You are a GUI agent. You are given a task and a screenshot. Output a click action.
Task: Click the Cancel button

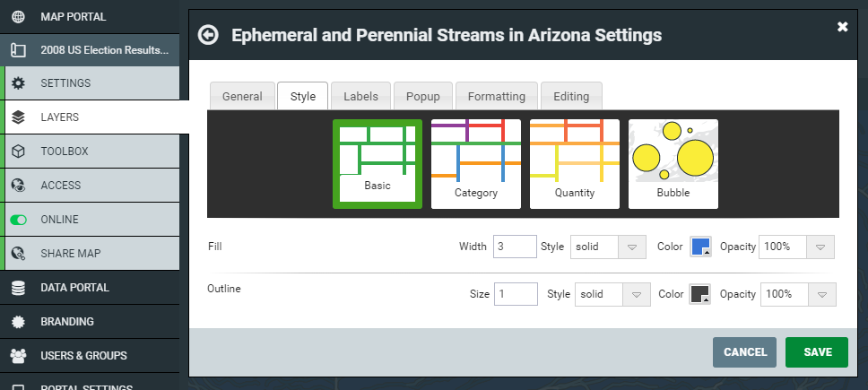[x=744, y=352]
